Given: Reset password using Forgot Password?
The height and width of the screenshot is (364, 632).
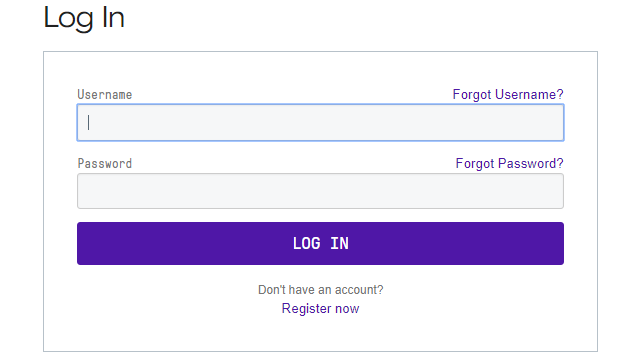Looking at the screenshot, I should (x=509, y=163).
